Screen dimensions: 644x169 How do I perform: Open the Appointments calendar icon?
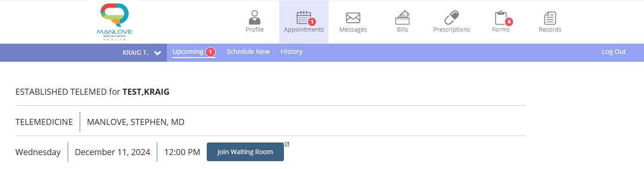(303, 18)
